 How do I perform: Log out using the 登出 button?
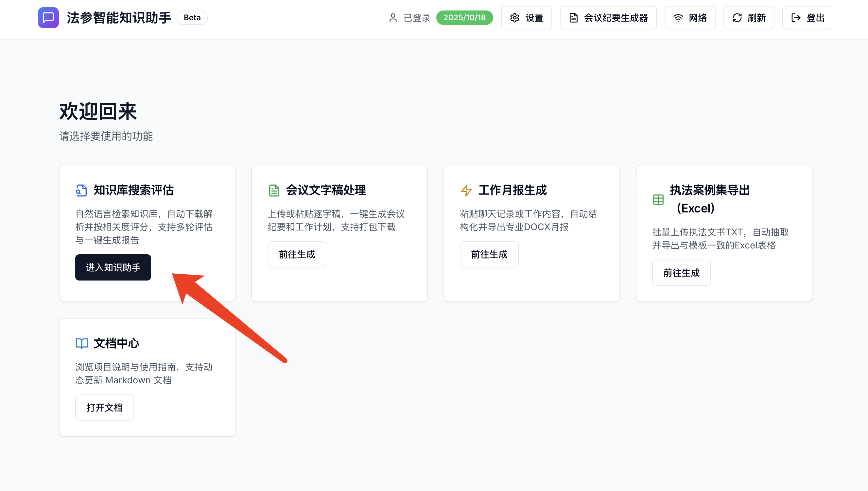(x=807, y=18)
